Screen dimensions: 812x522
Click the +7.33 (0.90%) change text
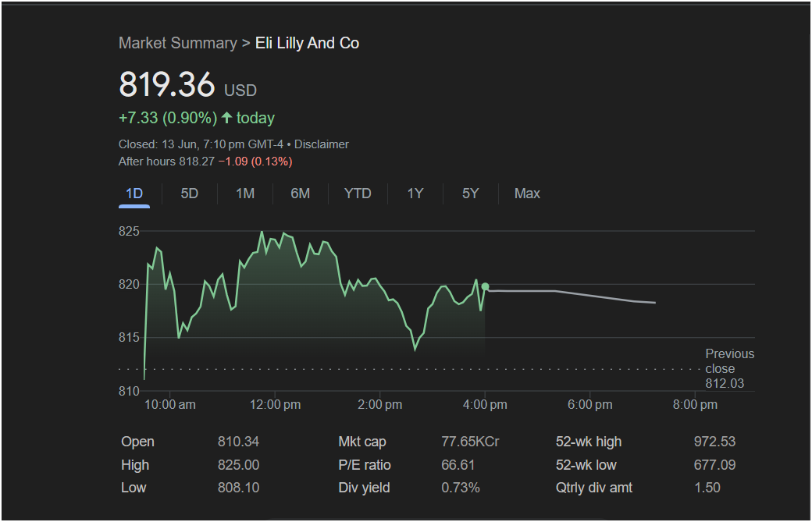point(168,118)
